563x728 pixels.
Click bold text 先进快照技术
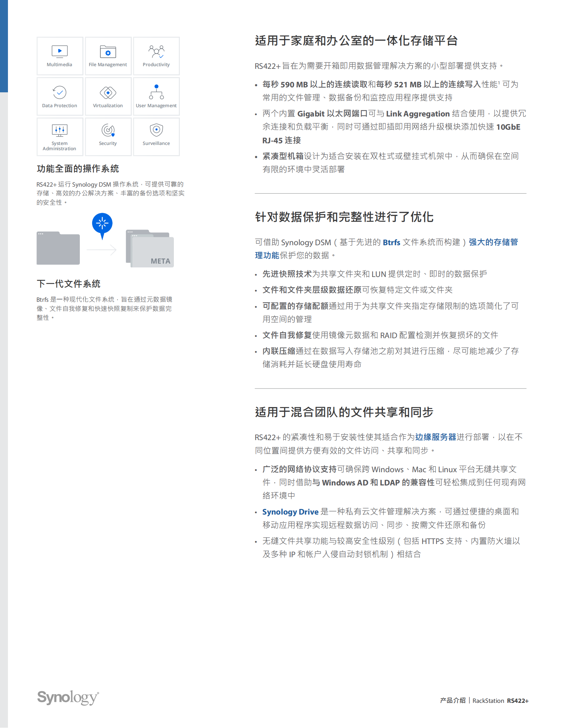[287, 274]
